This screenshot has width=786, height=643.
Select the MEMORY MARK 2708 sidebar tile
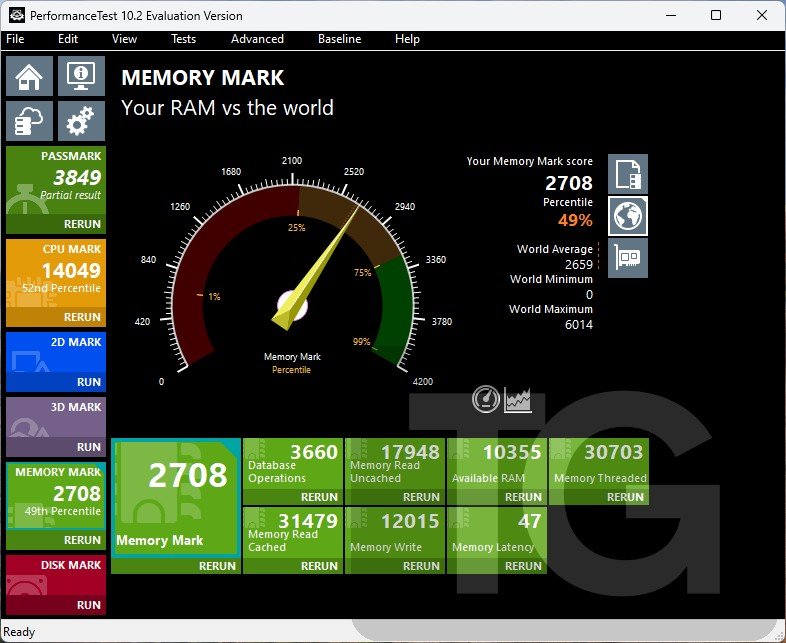click(x=56, y=497)
